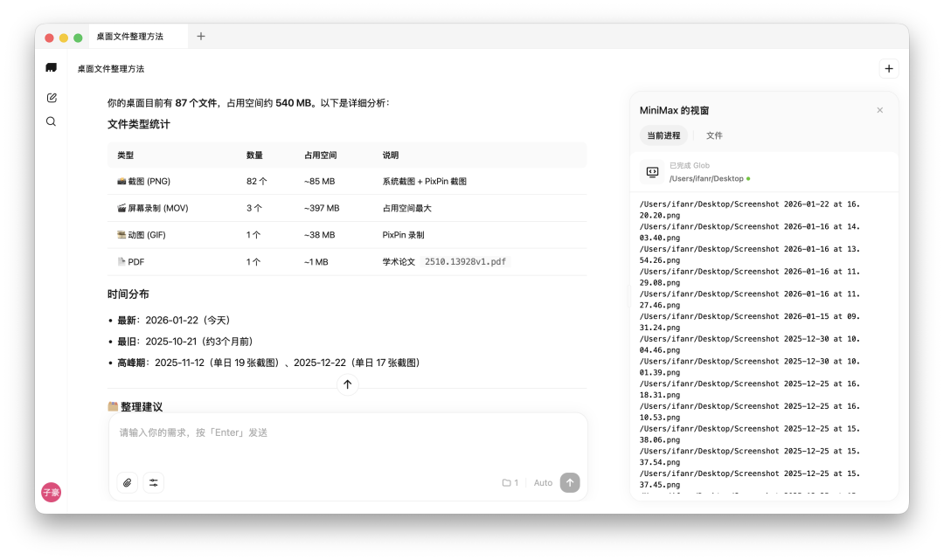Open search from the sidebar magnifier

coord(52,121)
